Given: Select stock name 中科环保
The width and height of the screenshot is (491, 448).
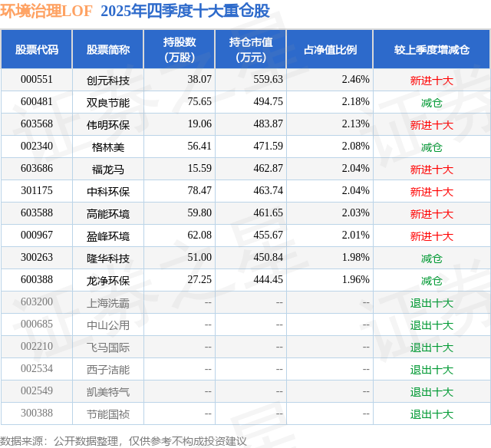Looking at the screenshot, I should [108, 192].
